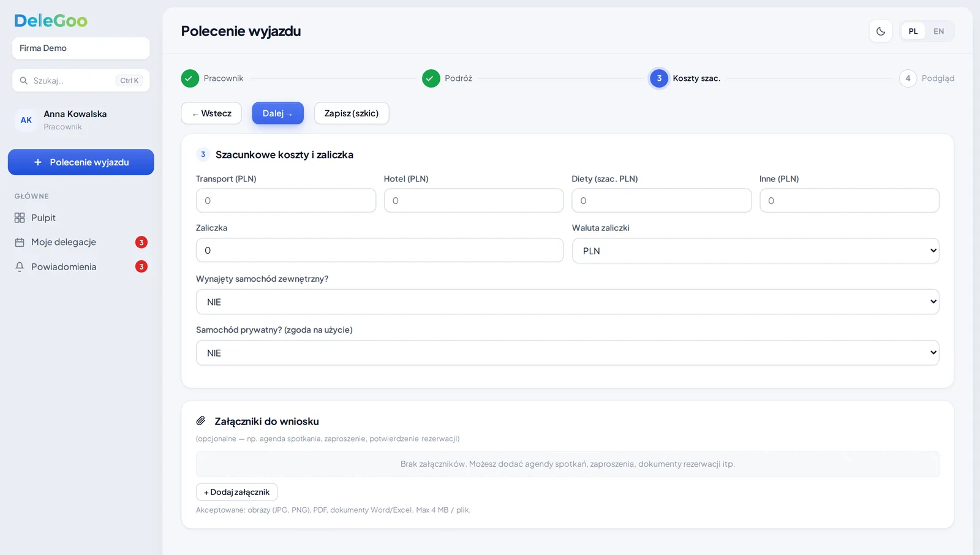Open Wynajęty samochód zewnętrzny dropdown
Image resolution: width=980 pixels, height=555 pixels.
coord(568,302)
